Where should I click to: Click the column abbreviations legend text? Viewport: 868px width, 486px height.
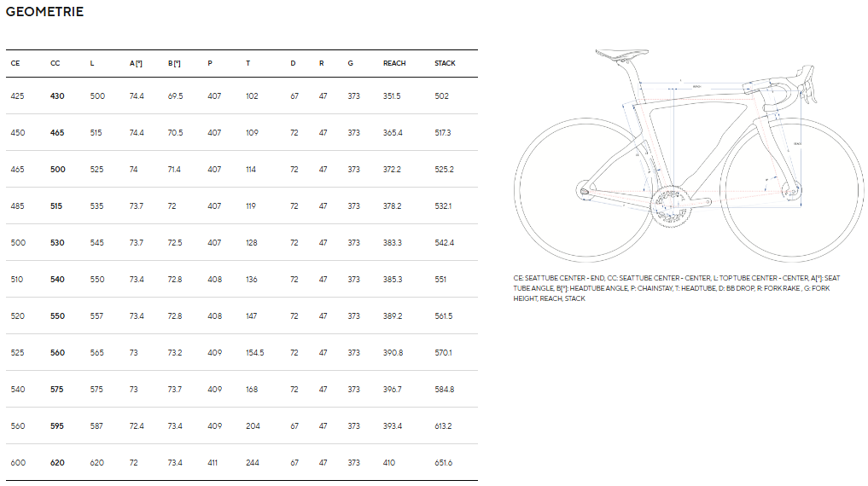pos(678,288)
